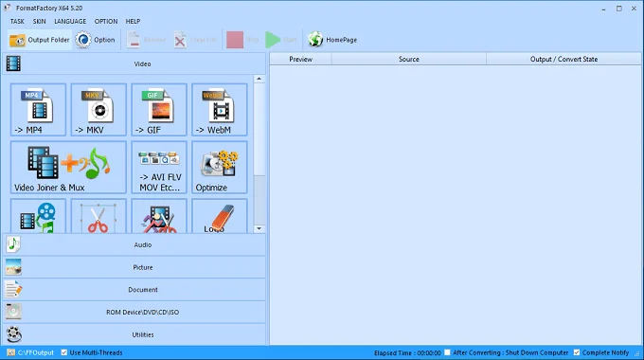Click the video list scrollbar down arrow
Image resolution: width=644 pixels, height=360 pixels.
point(259,228)
